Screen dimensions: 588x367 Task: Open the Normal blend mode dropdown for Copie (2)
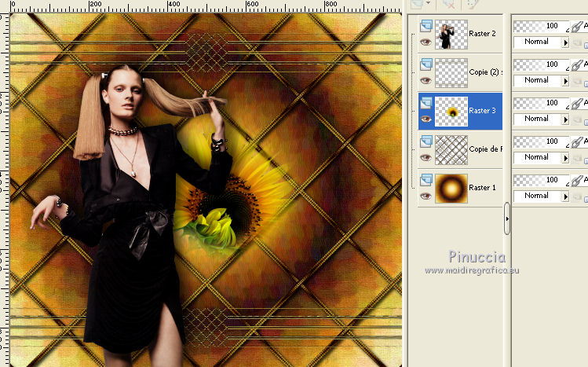click(541, 80)
